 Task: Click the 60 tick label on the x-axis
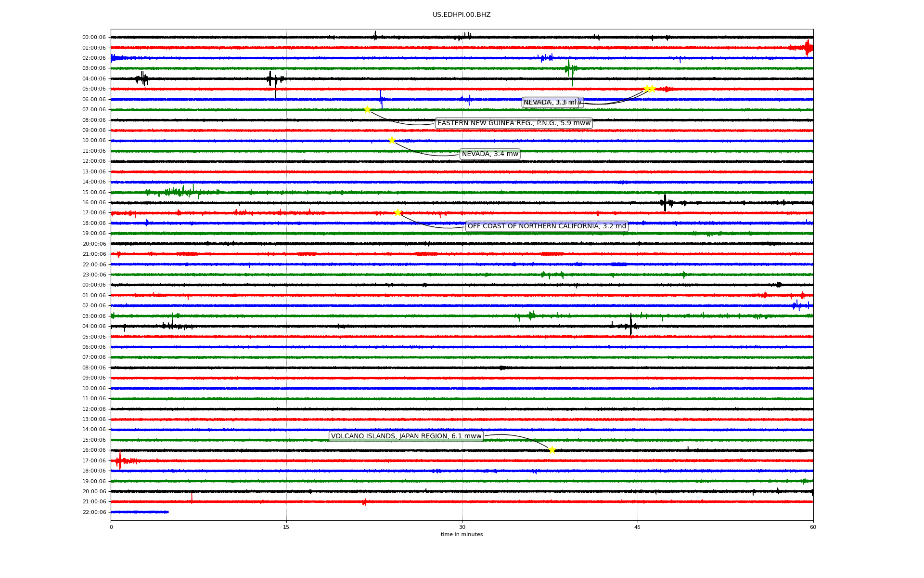813,527
